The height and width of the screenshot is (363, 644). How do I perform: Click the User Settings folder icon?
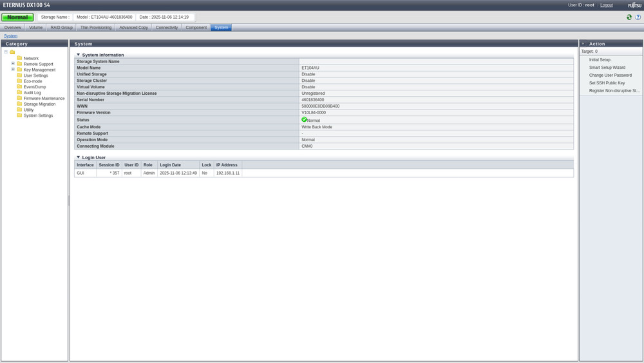tap(19, 75)
